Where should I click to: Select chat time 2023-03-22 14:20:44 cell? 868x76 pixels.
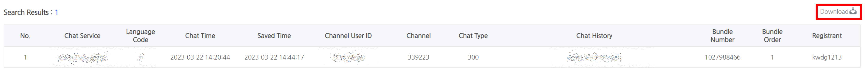(200, 57)
